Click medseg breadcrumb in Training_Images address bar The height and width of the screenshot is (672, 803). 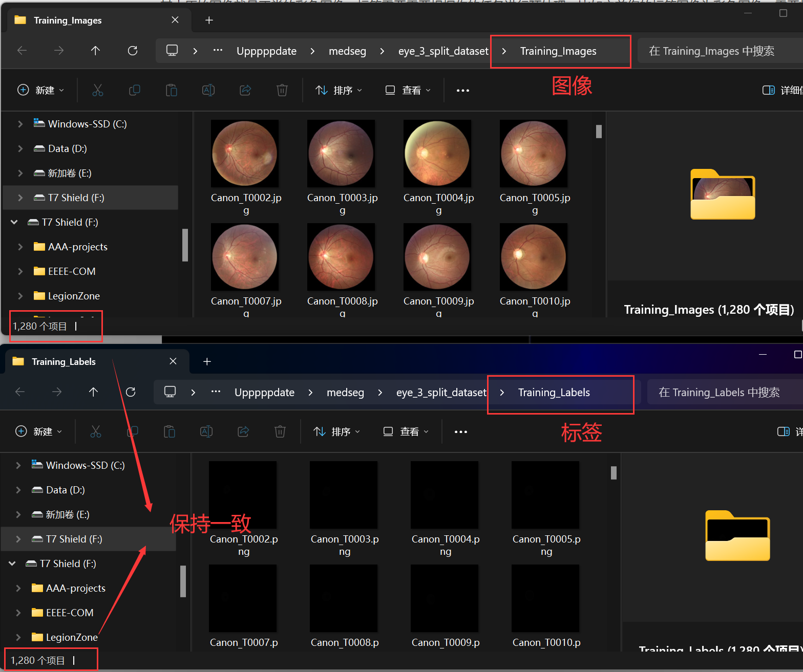347,51
